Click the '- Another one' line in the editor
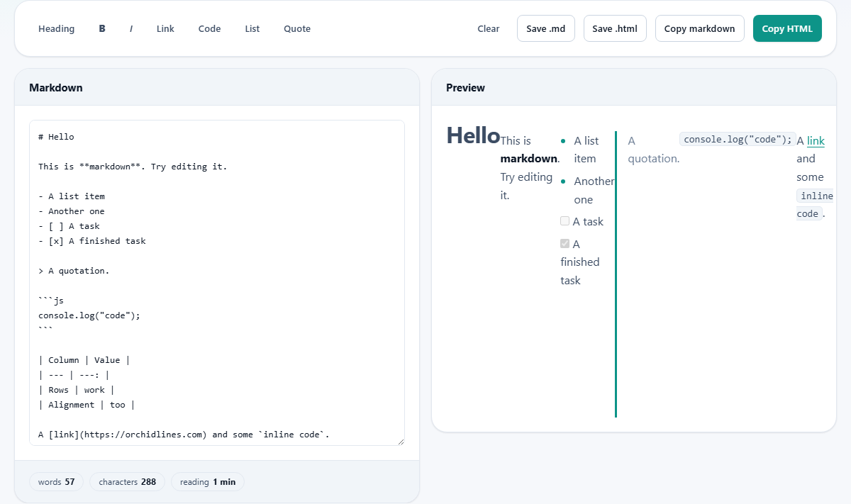The height and width of the screenshot is (504, 851). click(x=72, y=211)
